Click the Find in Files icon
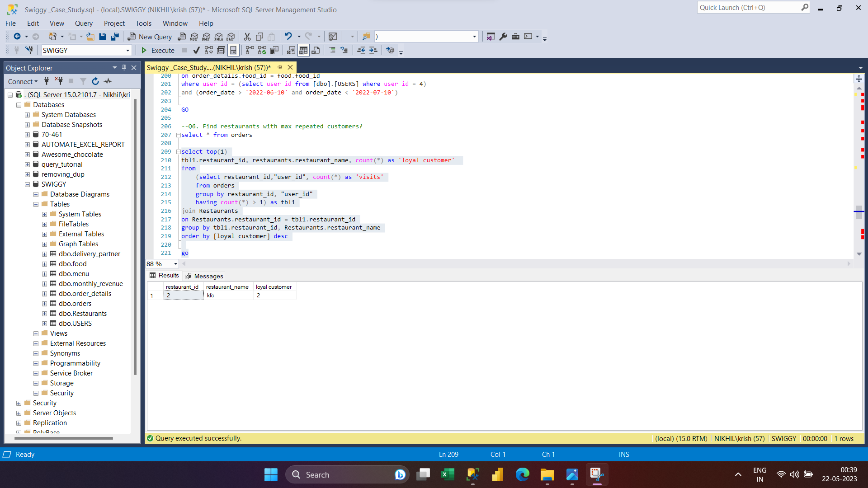Screen dimensions: 868x488 pyautogui.click(x=366, y=37)
